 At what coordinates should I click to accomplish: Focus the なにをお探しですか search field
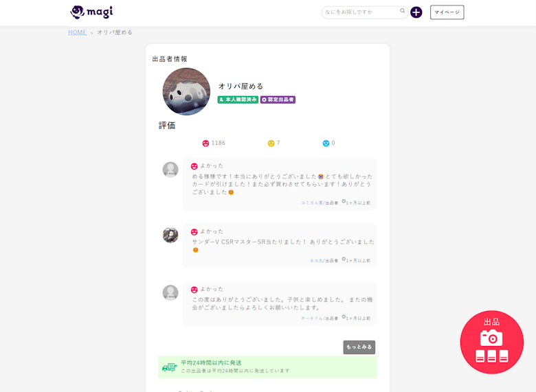365,12
